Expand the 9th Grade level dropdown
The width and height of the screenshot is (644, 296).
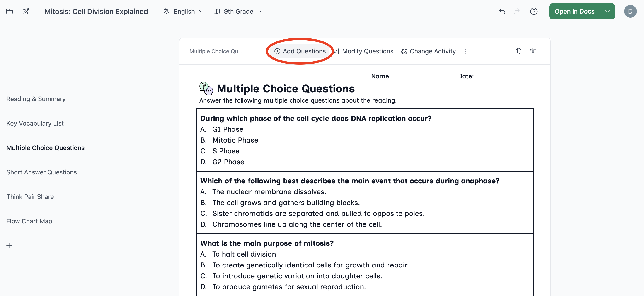tap(237, 12)
